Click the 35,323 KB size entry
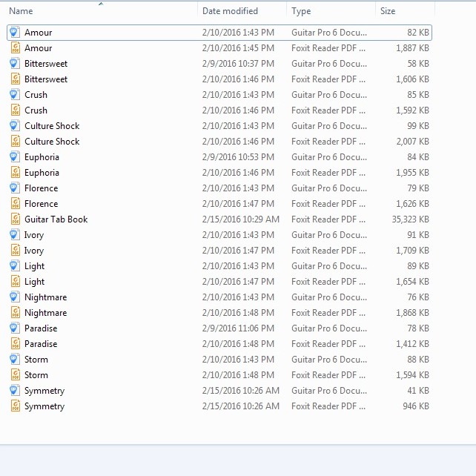 409,219
